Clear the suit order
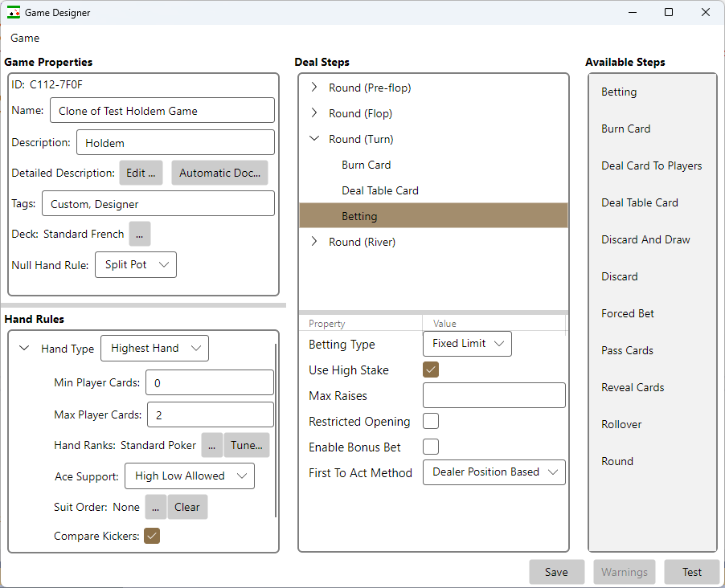The width and height of the screenshot is (725, 588). 187,507
